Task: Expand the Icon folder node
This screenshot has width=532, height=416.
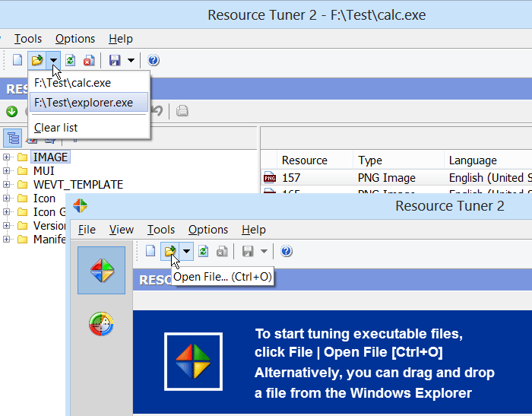Action: pyautogui.click(x=6, y=198)
